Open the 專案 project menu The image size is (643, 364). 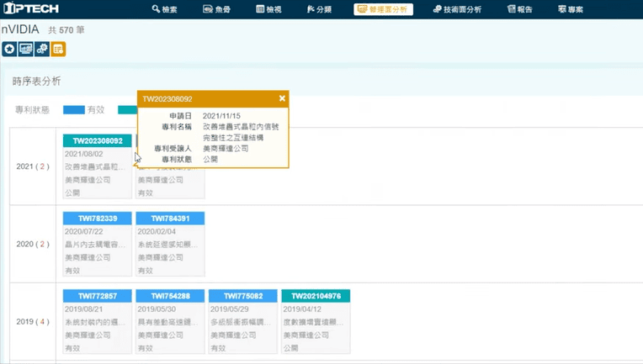click(570, 9)
